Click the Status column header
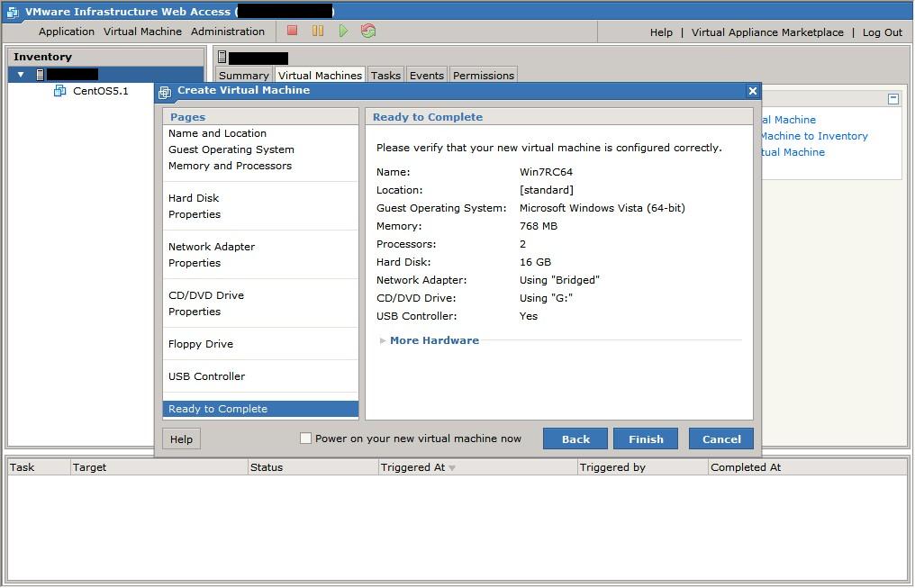 click(x=313, y=467)
